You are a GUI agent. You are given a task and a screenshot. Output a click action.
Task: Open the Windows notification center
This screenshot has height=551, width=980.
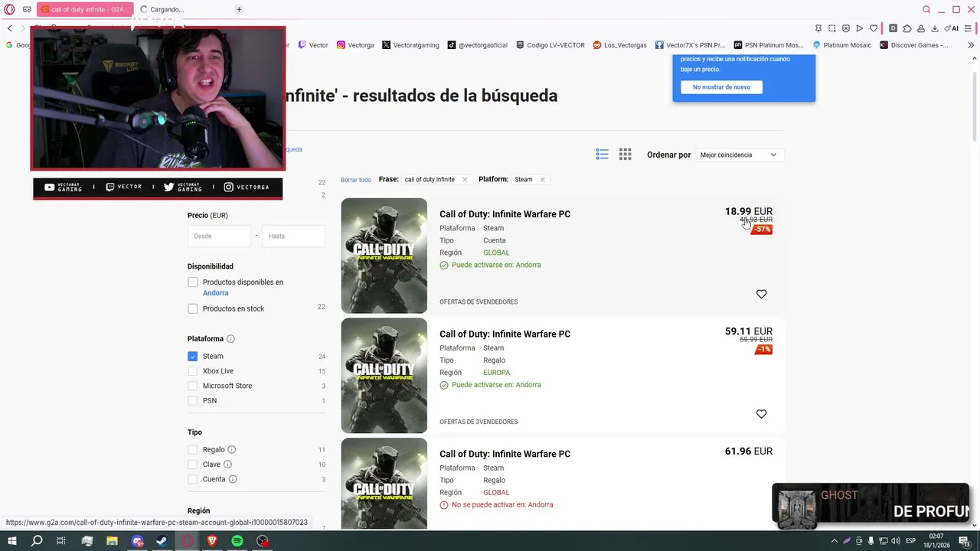[x=964, y=541]
